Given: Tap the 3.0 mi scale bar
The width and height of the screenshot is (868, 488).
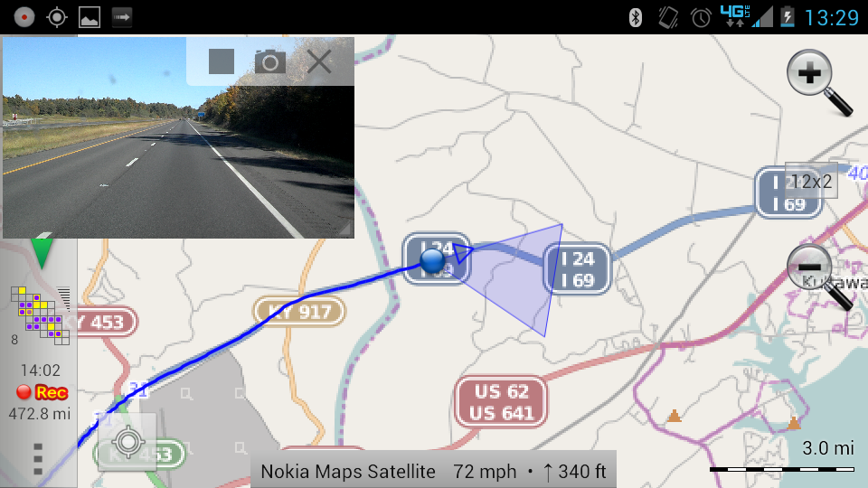Looking at the screenshot, I should [x=781, y=457].
